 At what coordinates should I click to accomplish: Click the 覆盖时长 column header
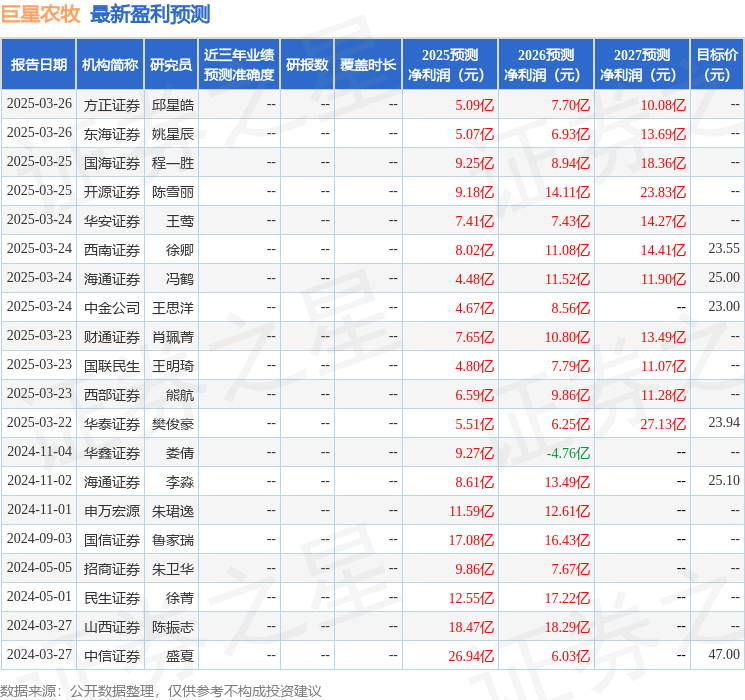pyautogui.click(x=368, y=64)
